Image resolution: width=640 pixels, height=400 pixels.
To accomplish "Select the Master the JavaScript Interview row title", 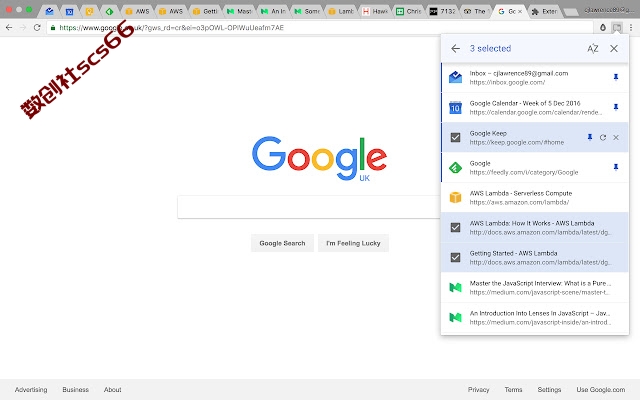I will click(540, 283).
